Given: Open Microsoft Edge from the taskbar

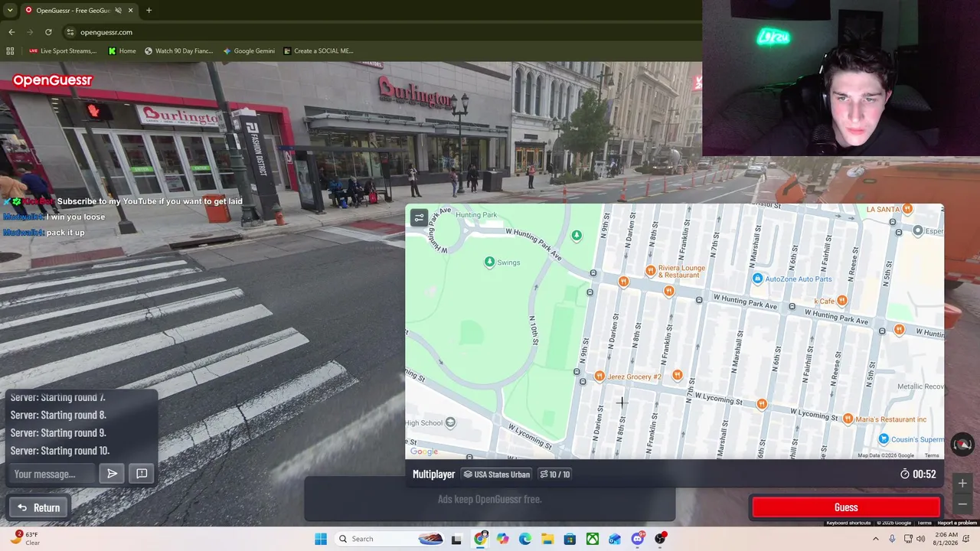Looking at the screenshot, I should (524, 539).
